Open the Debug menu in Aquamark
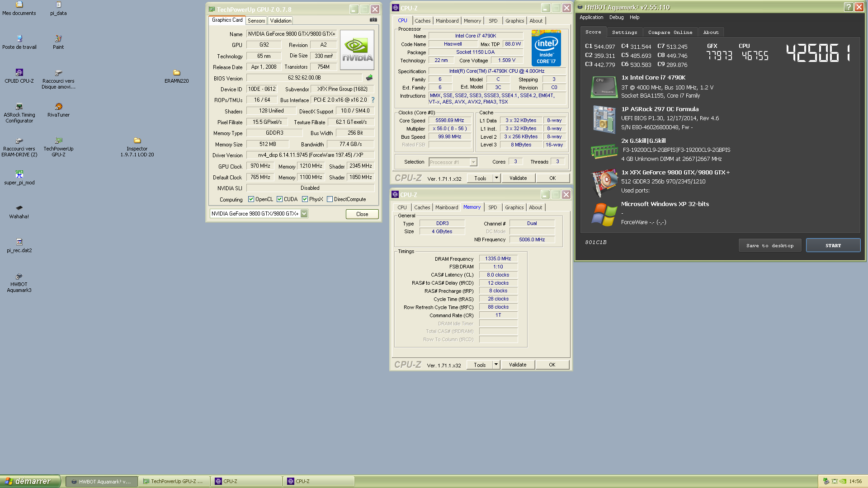The height and width of the screenshot is (488, 868). pos(616,17)
